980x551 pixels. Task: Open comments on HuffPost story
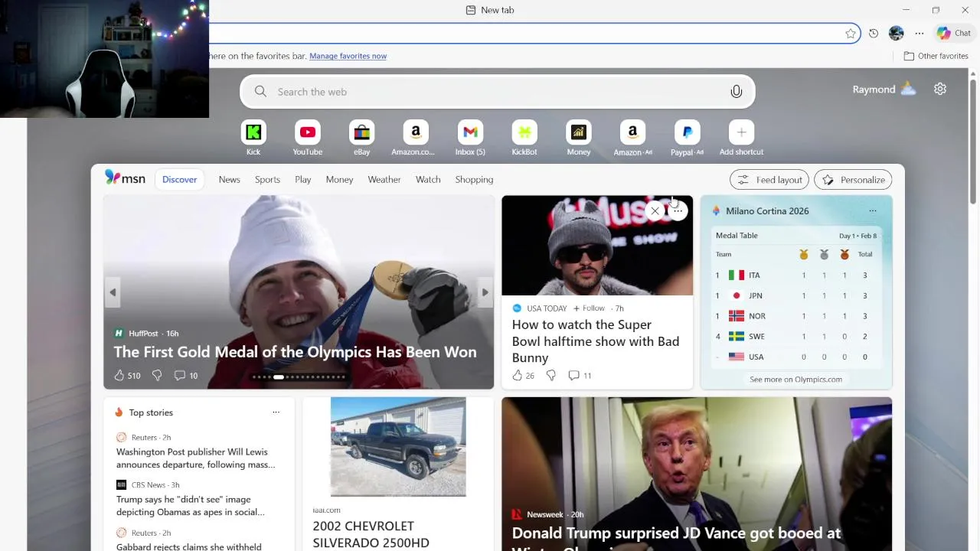click(x=186, y=375)
